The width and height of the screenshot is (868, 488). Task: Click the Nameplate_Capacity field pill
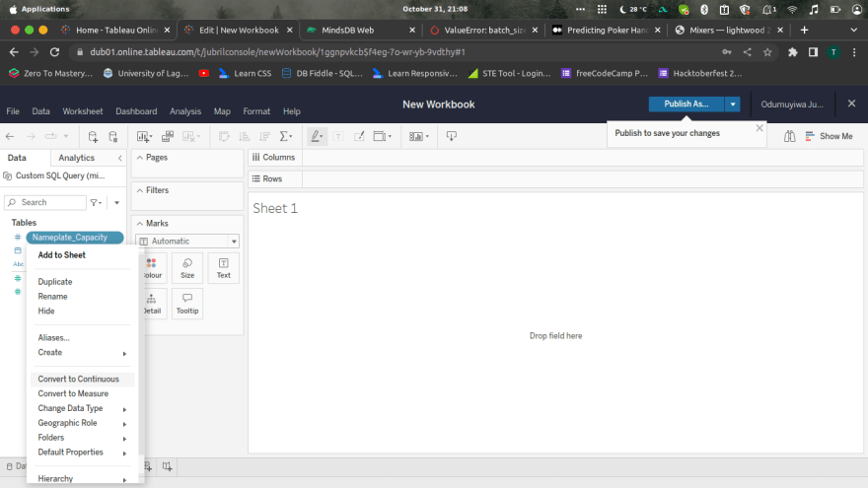click(75, 238)
